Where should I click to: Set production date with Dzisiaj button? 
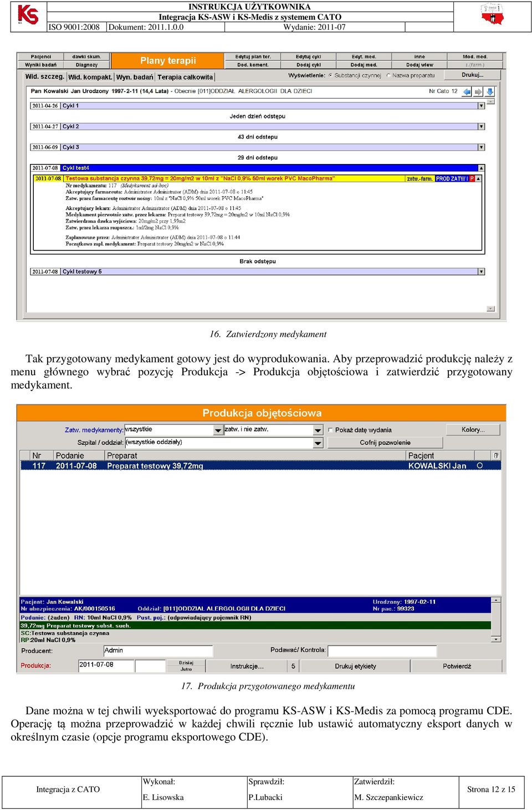(x=186, y=663)
